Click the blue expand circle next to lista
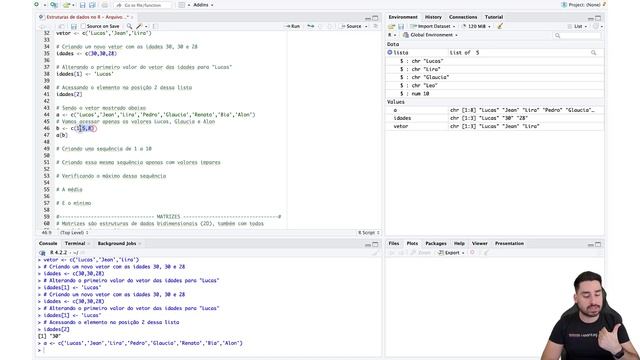This screenshot has width=640, height=360. (390, 52)
